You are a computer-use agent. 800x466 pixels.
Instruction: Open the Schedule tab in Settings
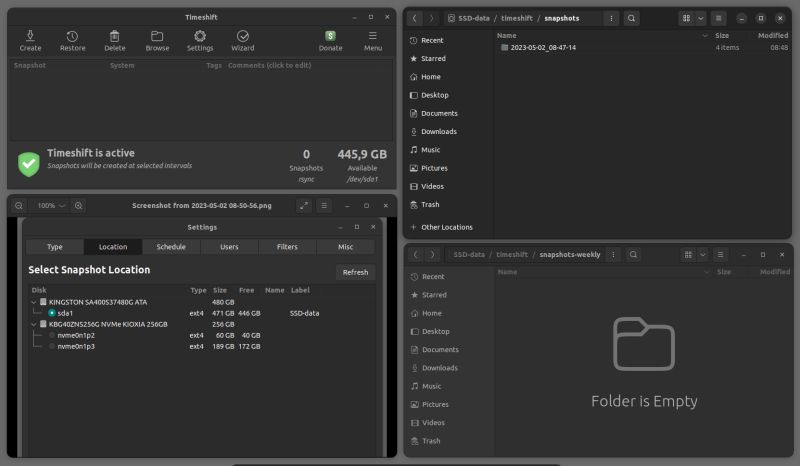coord(171,247)
